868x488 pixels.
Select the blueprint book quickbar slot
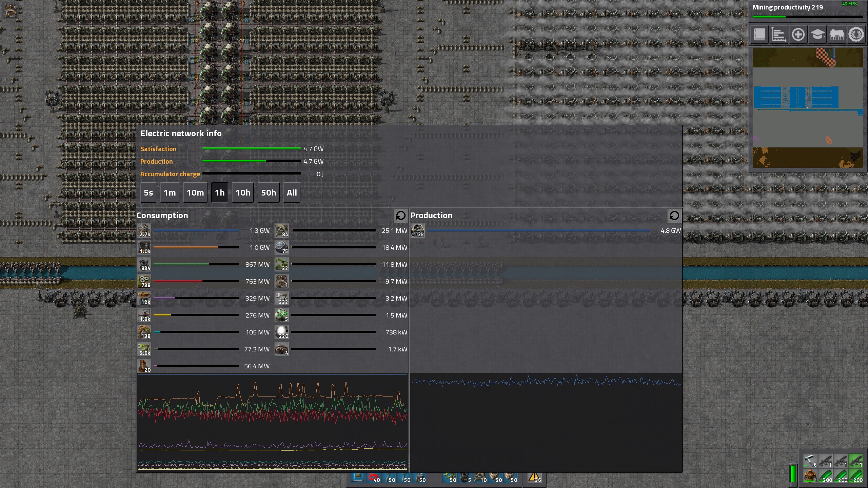click(x=357, y=478)
